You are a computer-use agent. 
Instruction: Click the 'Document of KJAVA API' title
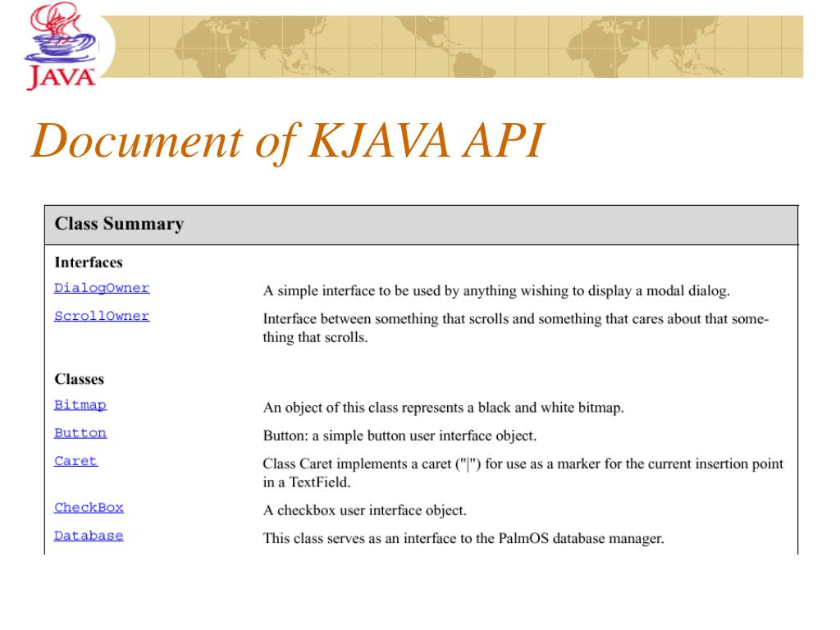coord(288,141)
